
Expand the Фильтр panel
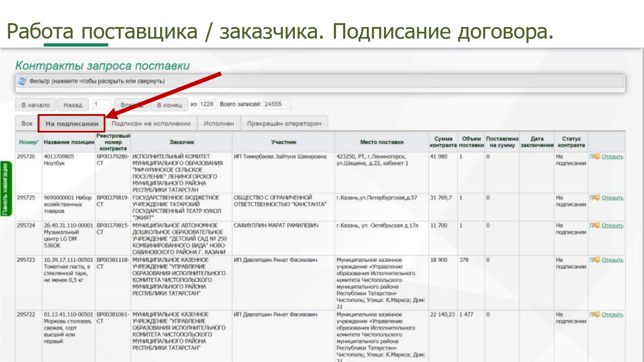[97, 81]
